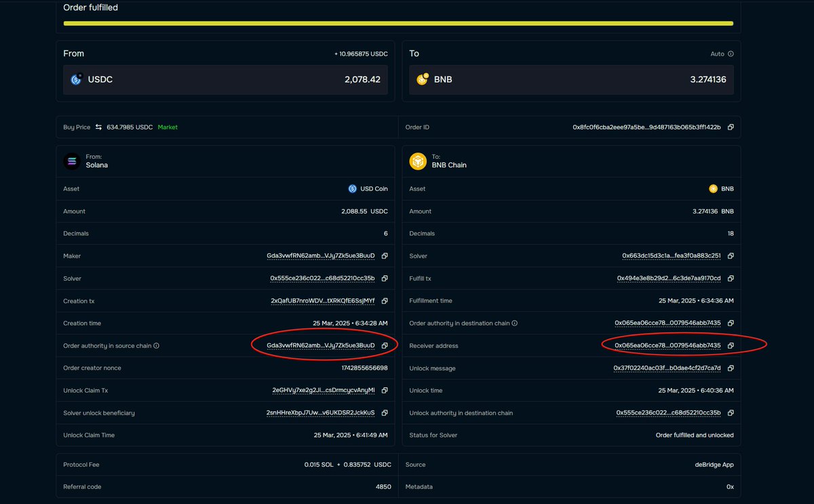Click the USD Coin asset icon
This screenshot has height=504, width=814.
(x=351, y=189)
